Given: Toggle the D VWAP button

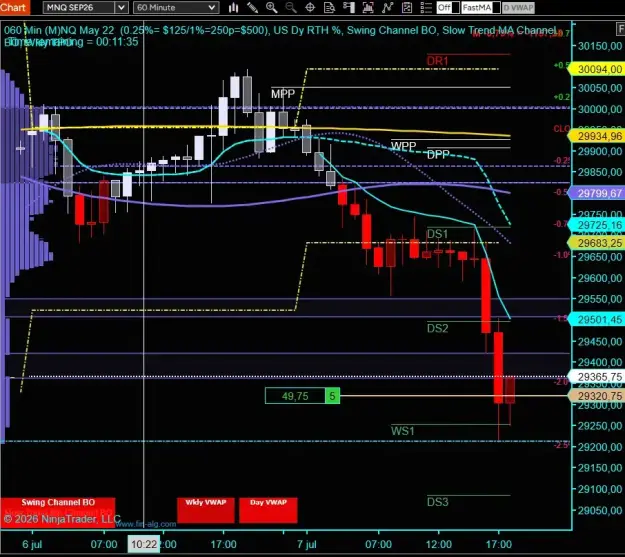Looking at the screenshot, I should [x=518, y=8].
